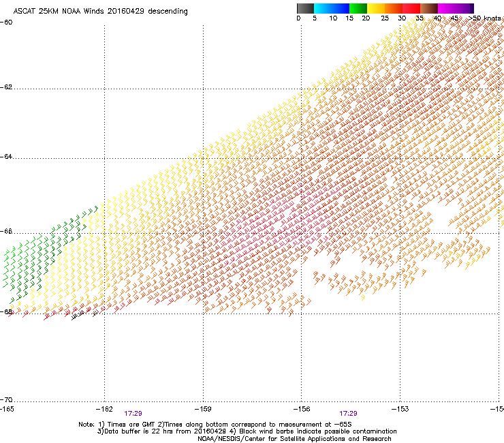Click the ">50 knots" legend label
Image resolution: width=504 pixels, height=443 pixels.
485,18
